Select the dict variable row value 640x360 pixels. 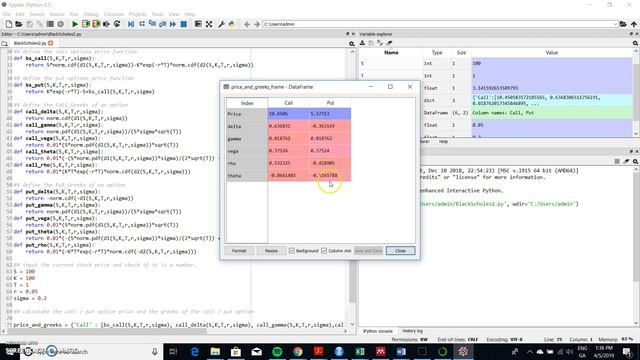551,100
